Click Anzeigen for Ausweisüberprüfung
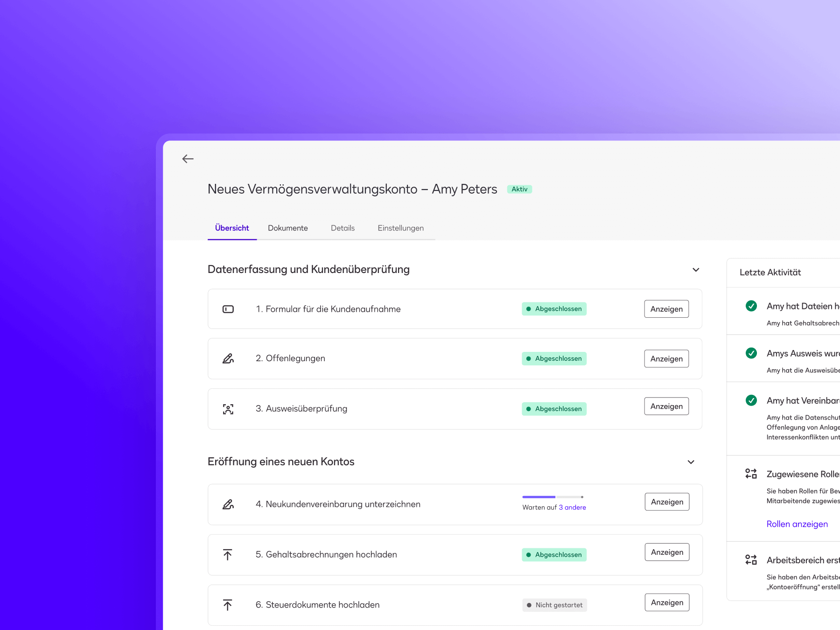 point(666,406)
